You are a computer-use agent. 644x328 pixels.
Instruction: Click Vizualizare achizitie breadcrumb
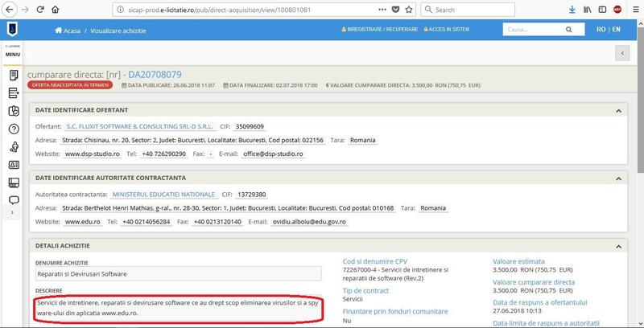(x=118, y=31)
